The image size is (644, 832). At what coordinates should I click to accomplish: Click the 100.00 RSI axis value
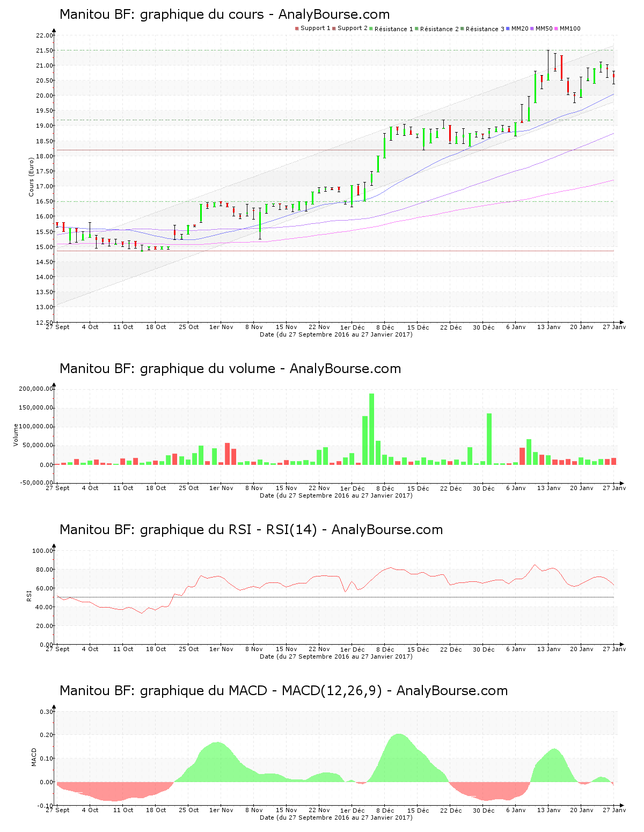coord(43,551)
